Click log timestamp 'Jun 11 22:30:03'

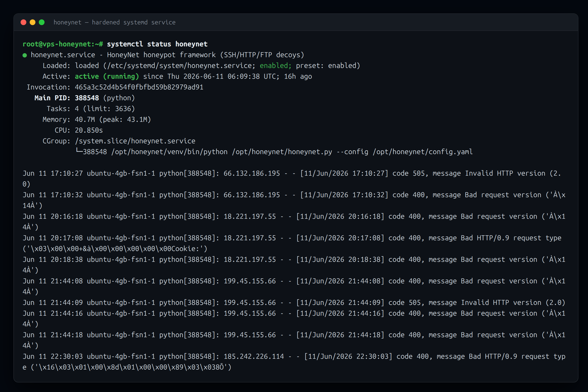tap(53, 357)
